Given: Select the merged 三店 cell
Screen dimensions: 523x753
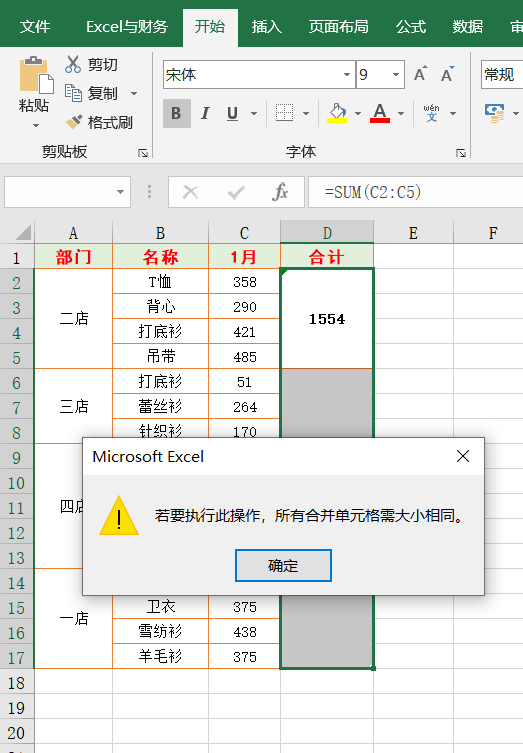Looking at the screenshot, I should 73,406.
